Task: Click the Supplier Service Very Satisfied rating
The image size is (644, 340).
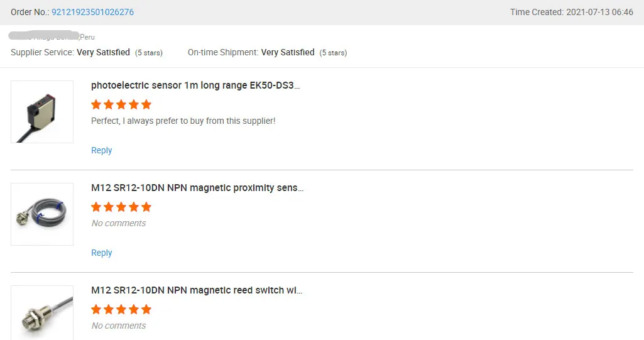Action: 103,52
